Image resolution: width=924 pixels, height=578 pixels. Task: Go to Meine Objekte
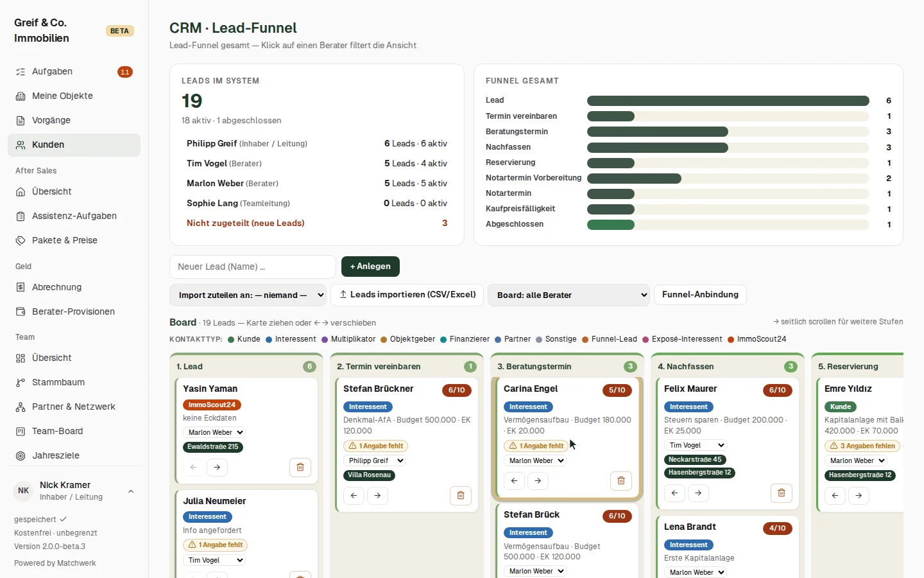tap(74, 96)
